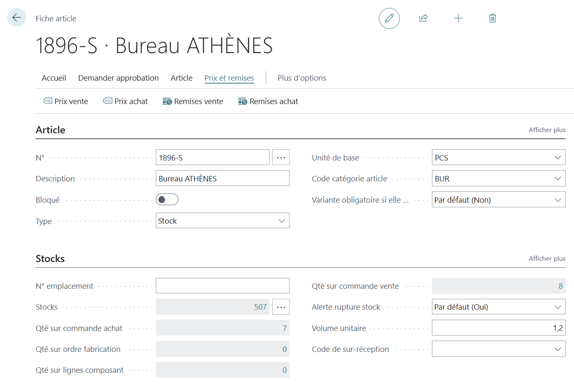Click the Volume unitaire field 1,2
Image resolution: width=574 pixels, height=392 pixels.
pyautogui.click(x=498, y=328)
